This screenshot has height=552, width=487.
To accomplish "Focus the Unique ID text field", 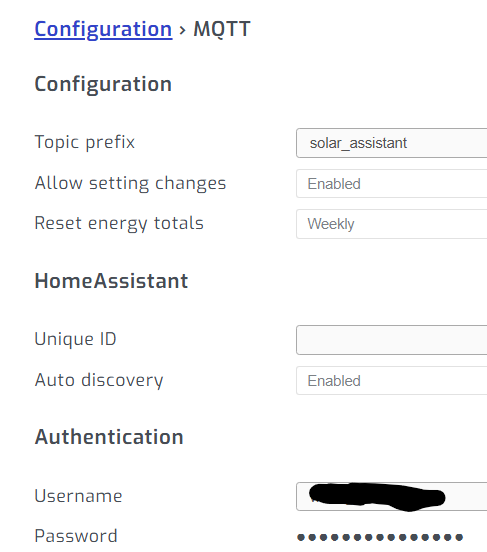I will click(x=392, y=340).
